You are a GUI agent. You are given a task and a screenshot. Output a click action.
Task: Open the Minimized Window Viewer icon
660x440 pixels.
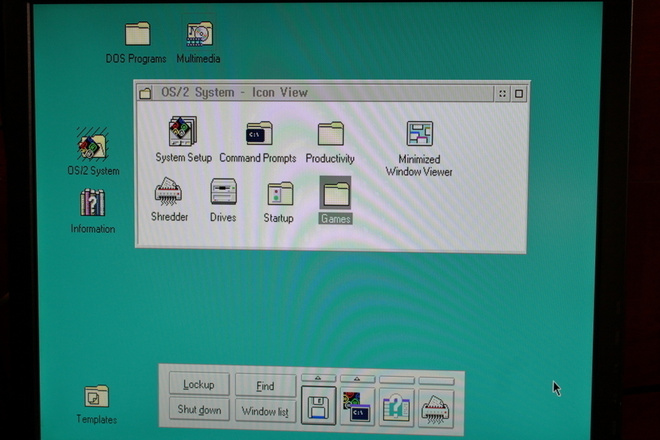(x=419, y=133)
